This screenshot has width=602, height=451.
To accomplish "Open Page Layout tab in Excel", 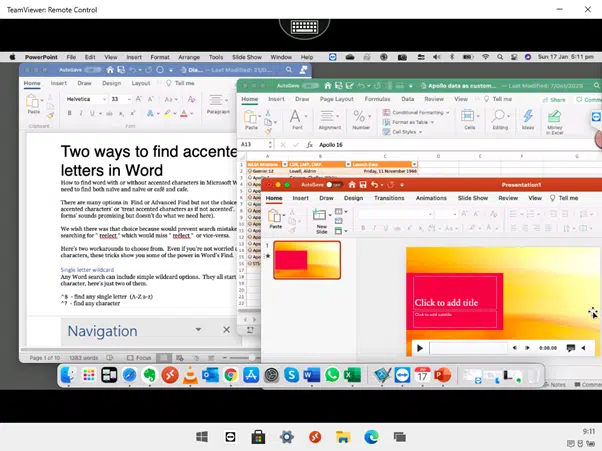I will pyautogui.click(x=336, y=99).
